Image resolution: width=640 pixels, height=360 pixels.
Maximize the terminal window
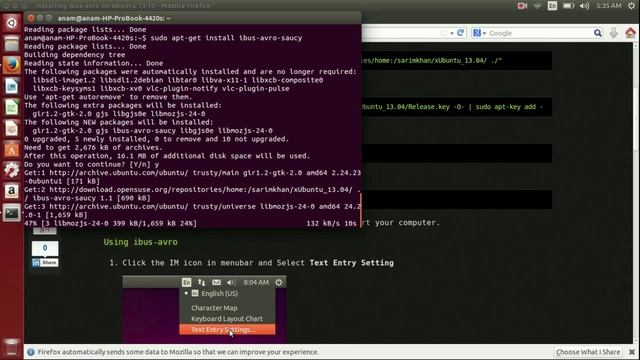click(x=49, y=18)
